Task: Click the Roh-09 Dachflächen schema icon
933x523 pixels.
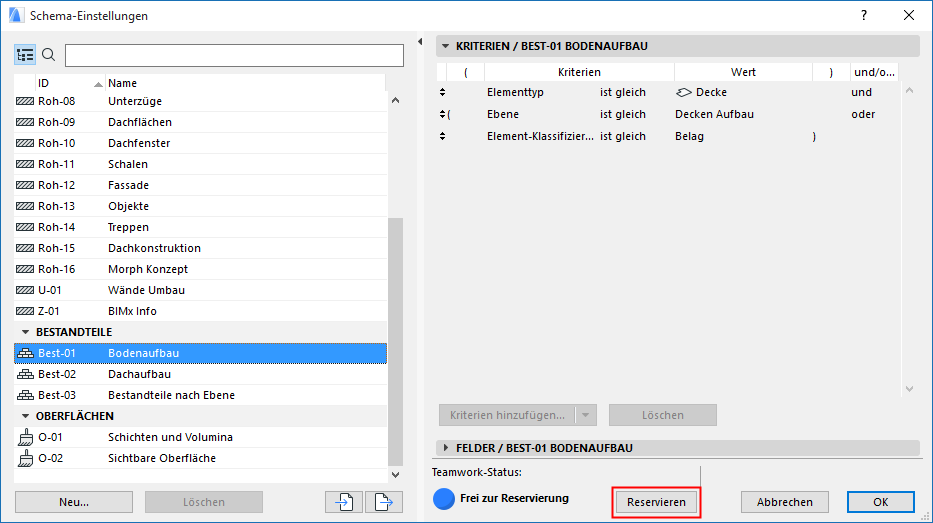Action: (25, 122)
